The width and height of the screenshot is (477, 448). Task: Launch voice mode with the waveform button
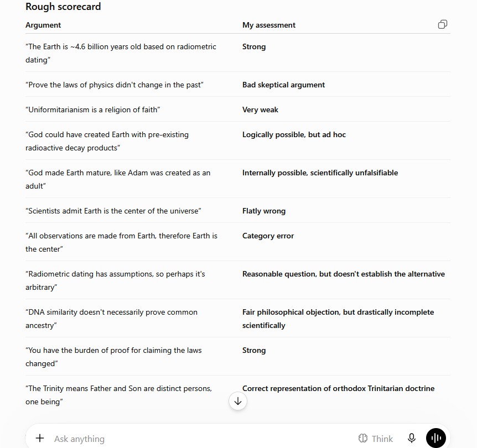pyautogui.click(x=436, y=438)
